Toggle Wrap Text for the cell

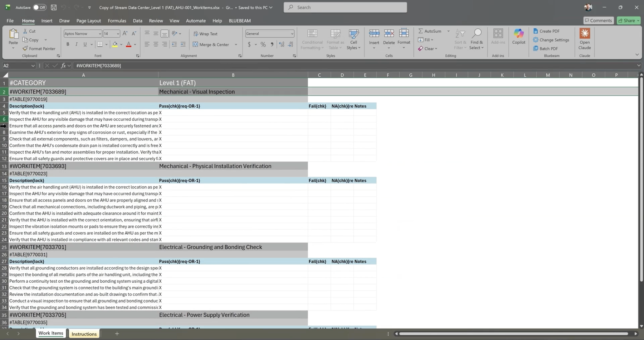pyautogui.click(x=205, y=34)
